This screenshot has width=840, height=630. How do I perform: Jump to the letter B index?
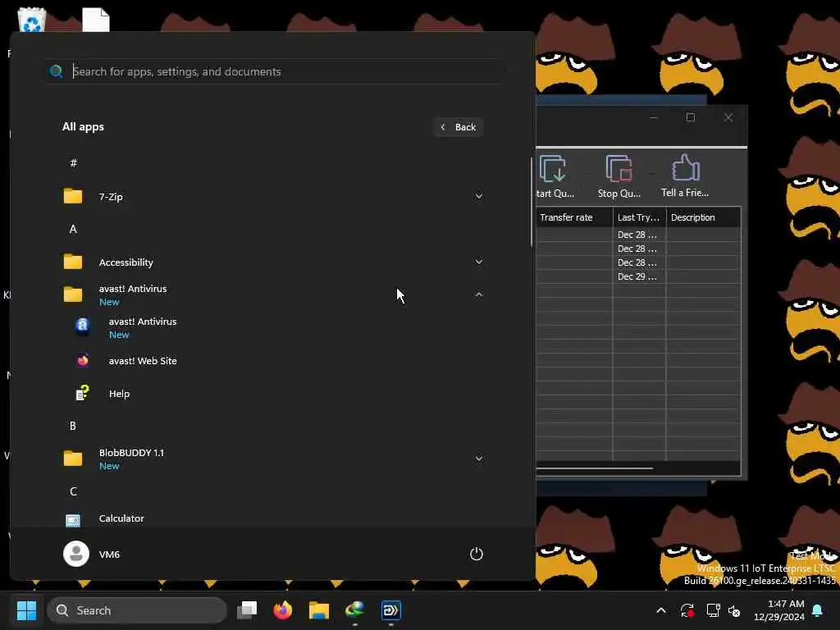[x=73, y=426]
